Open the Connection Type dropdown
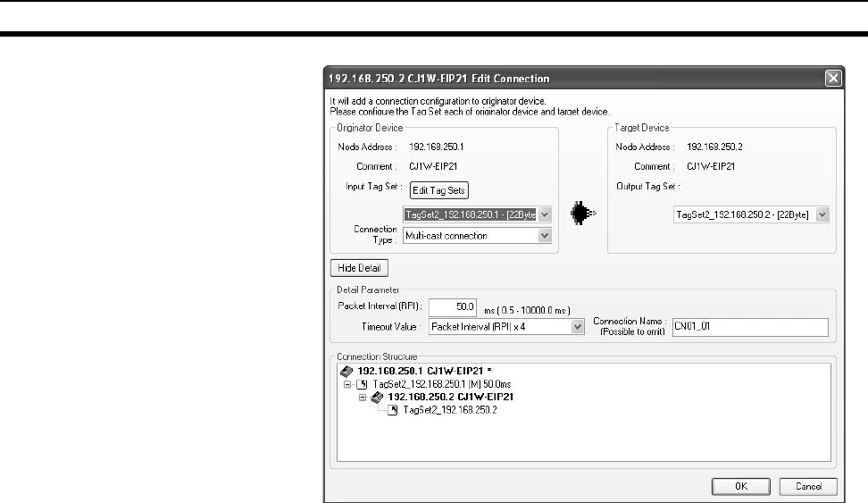 pyautogui.click(x=545, y=236)
